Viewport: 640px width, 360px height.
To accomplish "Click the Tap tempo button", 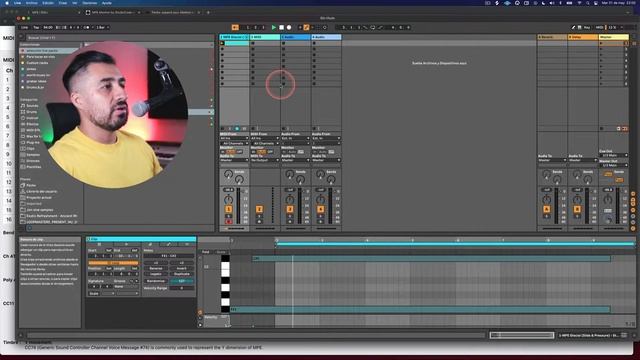I will tap(36, 27).
